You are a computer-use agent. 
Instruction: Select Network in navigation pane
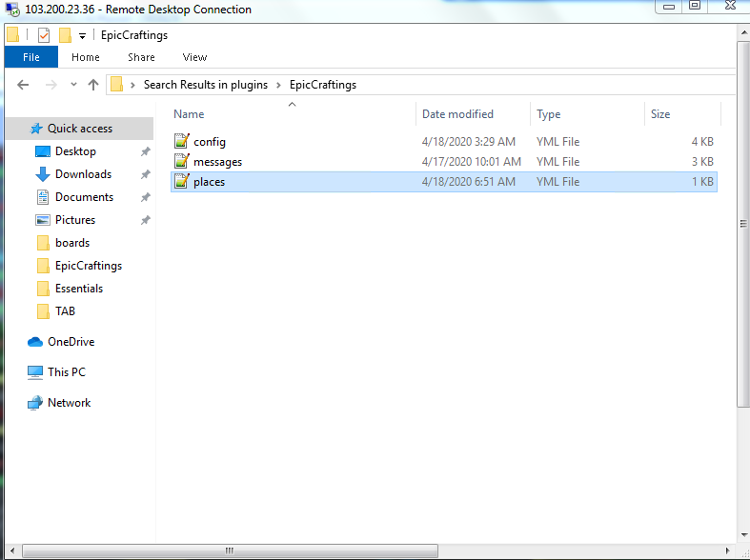click(69, 403)
